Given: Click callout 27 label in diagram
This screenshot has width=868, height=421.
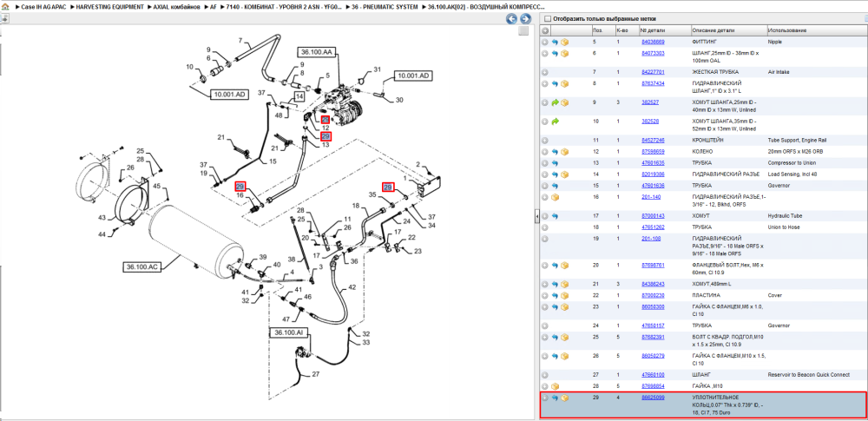Looking at the screenshot, I should tap(316, 374).
